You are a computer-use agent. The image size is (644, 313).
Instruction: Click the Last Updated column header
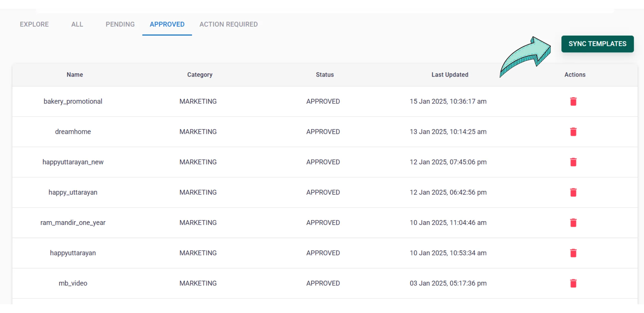pyautogui.click(x=450, y=75)
